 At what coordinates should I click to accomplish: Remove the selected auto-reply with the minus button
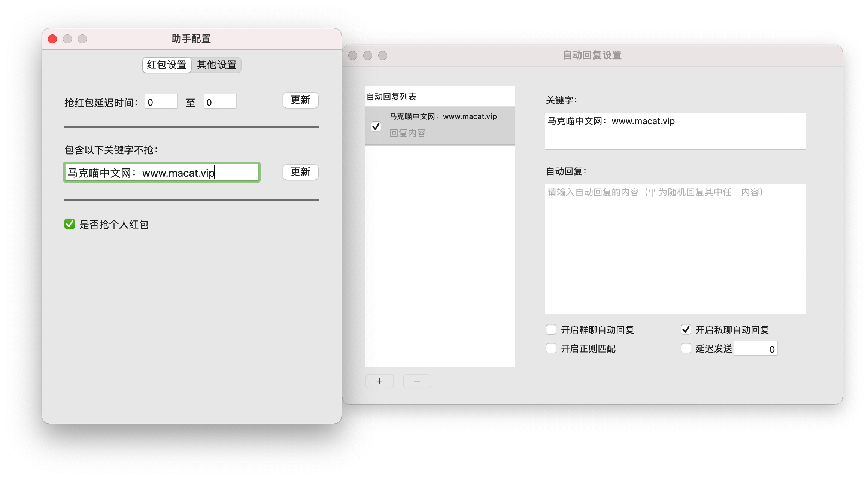417,381
